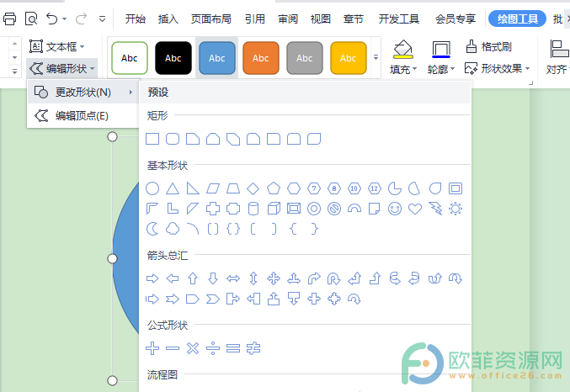Viewport: 570px width, 392px height.
Task: Switch to the 插入 tab
Action: tap(168, 19)
